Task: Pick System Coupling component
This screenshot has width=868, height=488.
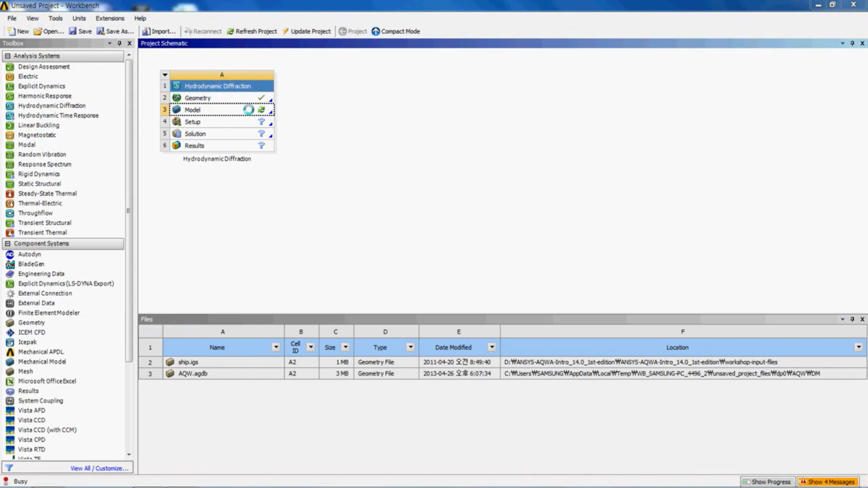Action: click(41, 401)
